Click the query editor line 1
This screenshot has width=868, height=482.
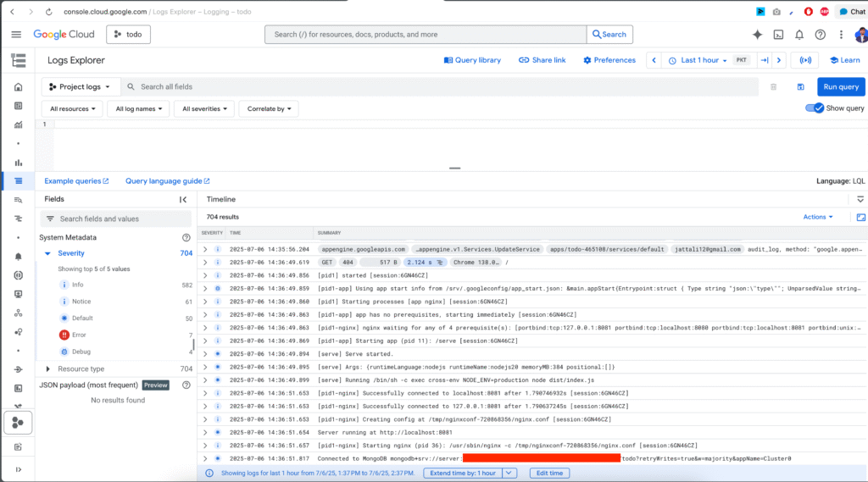point(459,125)
